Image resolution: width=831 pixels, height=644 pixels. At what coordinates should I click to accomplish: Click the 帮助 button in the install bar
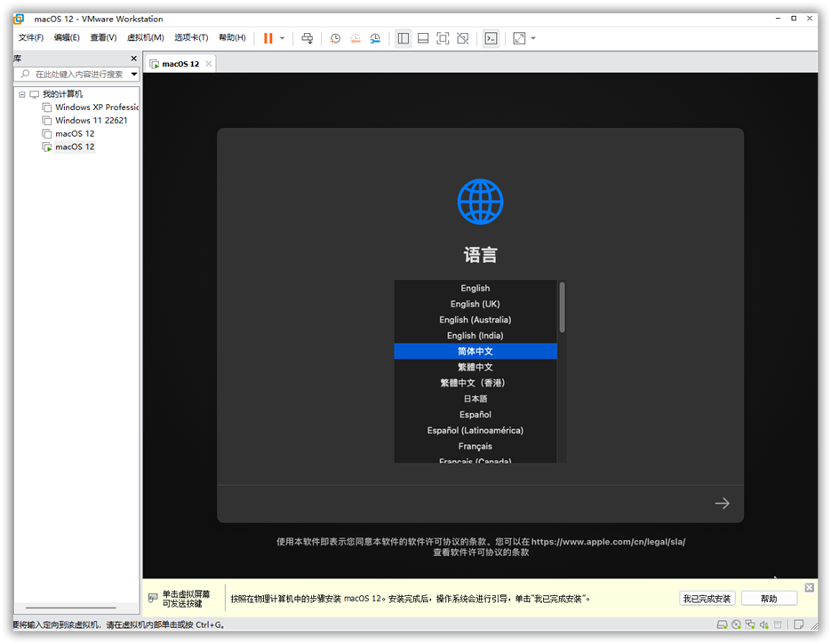(x=769, y=599)
